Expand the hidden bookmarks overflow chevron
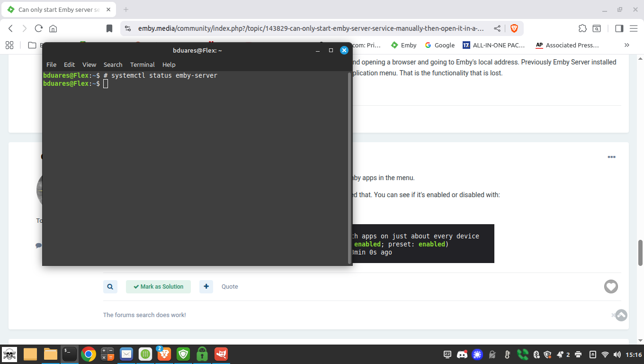 coord(627,45)
